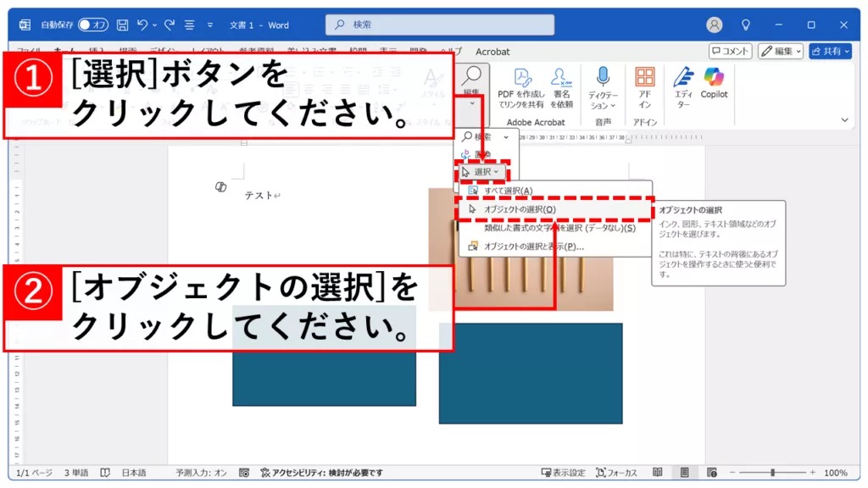Click the Add-ins (アドイン) icon
The image size is (868, 488).
tap(645, 86)
